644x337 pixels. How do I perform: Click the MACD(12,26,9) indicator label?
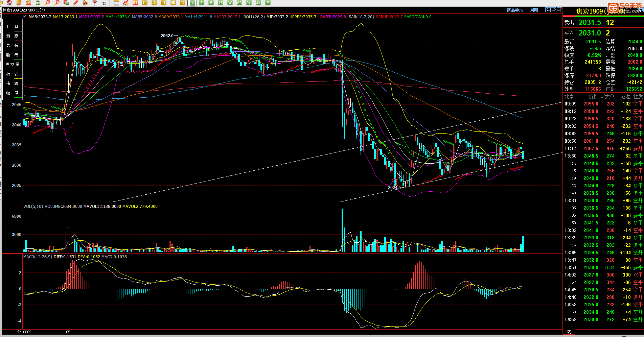(x=38, y=257)
